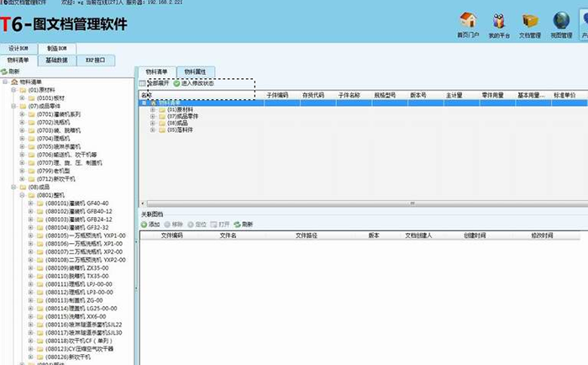The height and width of the screenshot is (365, 588).
Task: Click folder icon of (0701) in left tree
Action: 32,114
